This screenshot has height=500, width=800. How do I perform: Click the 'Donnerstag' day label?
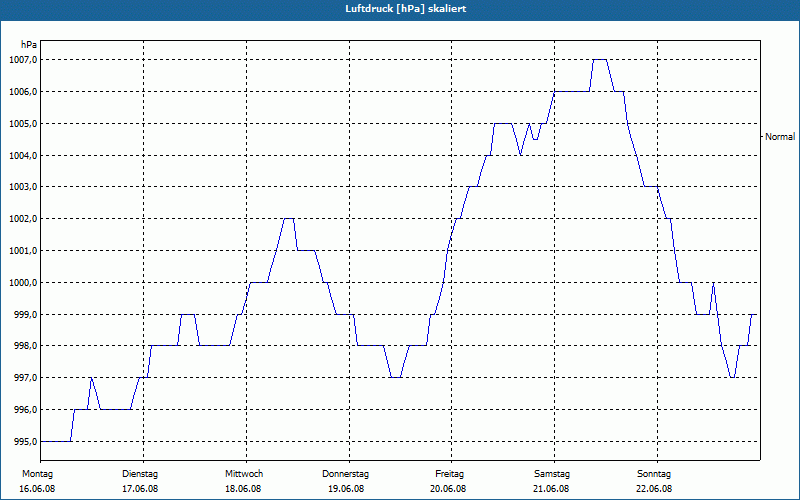point(345,474)
